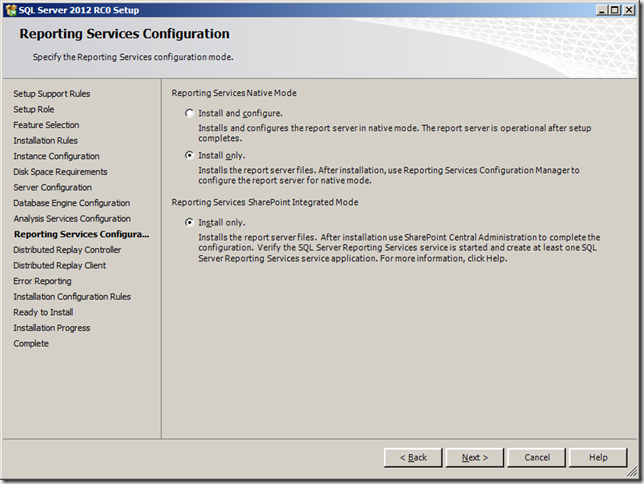Select the Error Reporting step
The height and width of the screenshot is (484, 644).
click(41, 281)
